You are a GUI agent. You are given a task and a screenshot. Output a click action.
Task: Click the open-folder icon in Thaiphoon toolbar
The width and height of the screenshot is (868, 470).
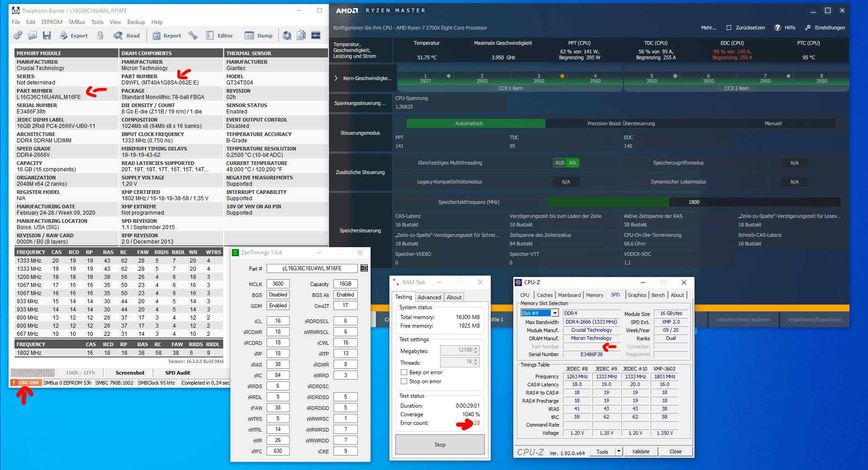(32, 35)
